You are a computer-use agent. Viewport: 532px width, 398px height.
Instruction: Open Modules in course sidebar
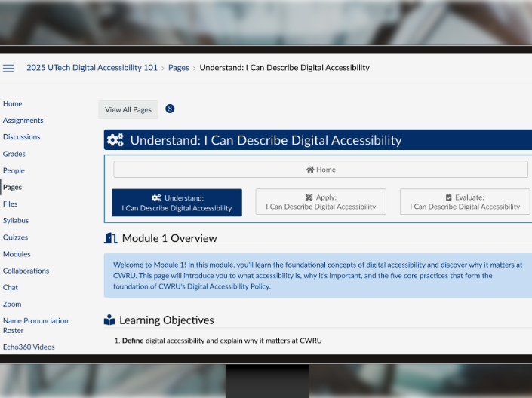tap(17, 253)
